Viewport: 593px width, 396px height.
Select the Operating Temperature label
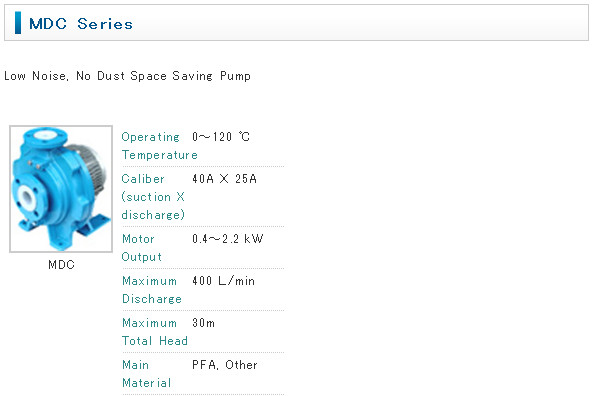pyautogui.click(x=159, y=146)
